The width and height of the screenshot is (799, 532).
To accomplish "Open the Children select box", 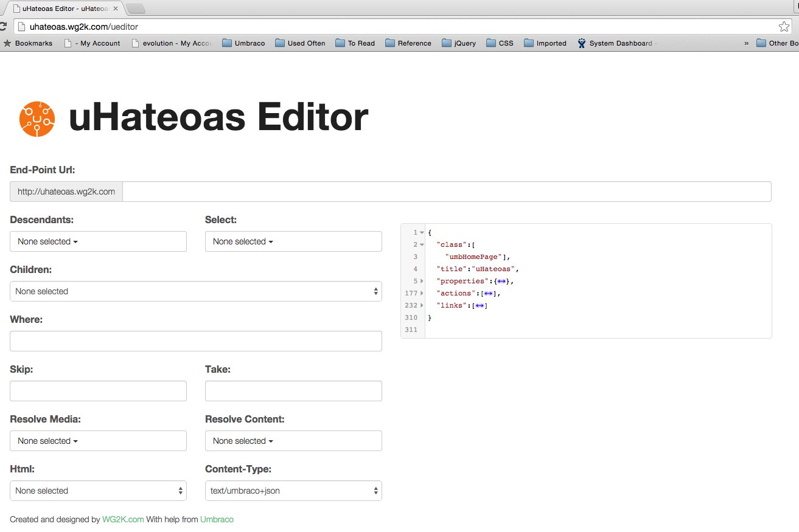I will tap(195, 291).
